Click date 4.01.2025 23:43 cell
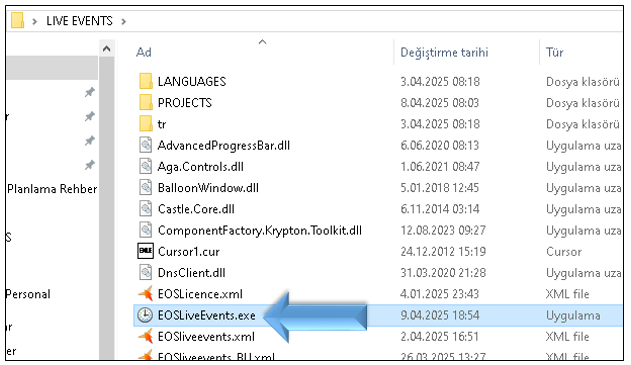 click(x=440, y=294)
